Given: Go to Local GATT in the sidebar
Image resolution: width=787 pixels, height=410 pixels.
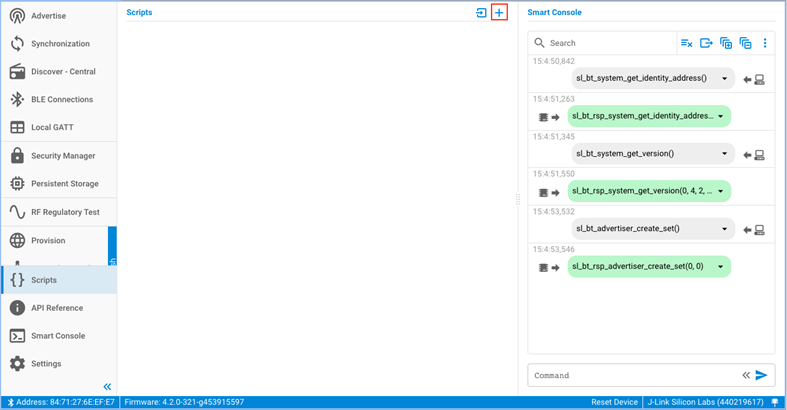Looking at the screenshot, I should click(x=52, y=127).
